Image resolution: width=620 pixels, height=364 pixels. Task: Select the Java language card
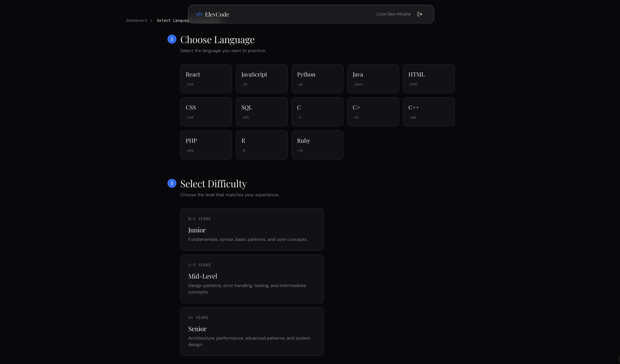(373, 78)
